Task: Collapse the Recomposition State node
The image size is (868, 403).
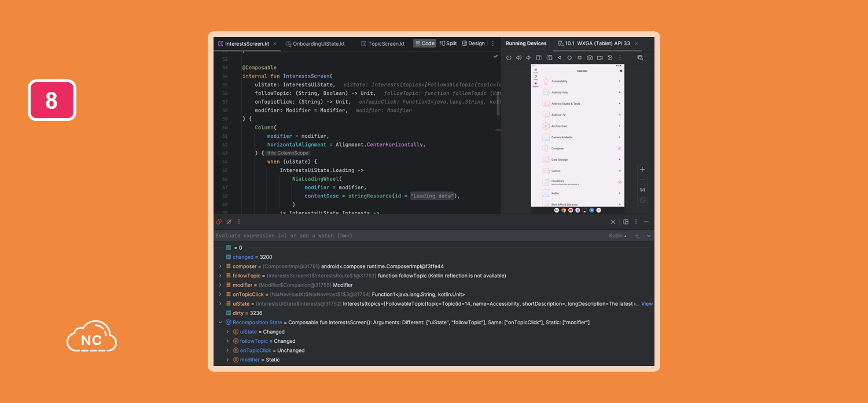Action: 220,323
